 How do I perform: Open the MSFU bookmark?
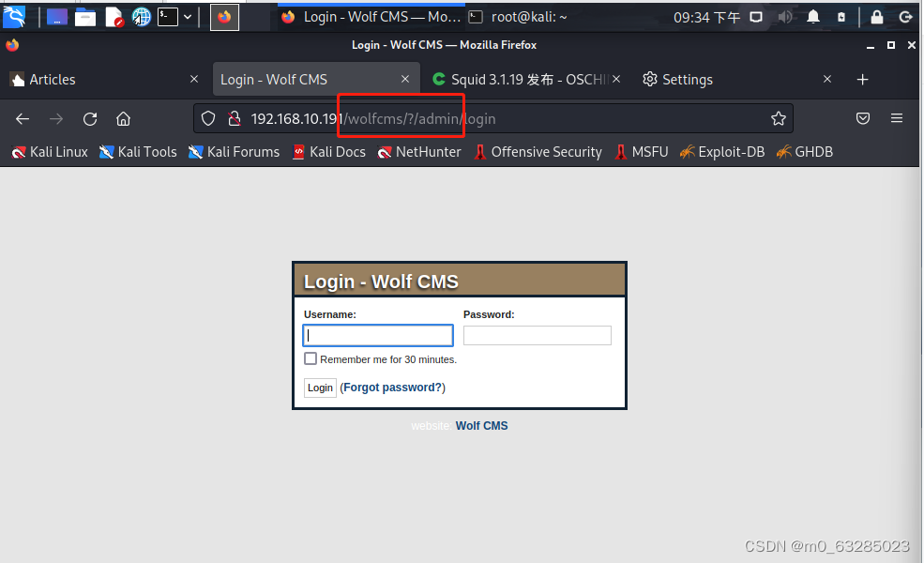coord(641,152)
